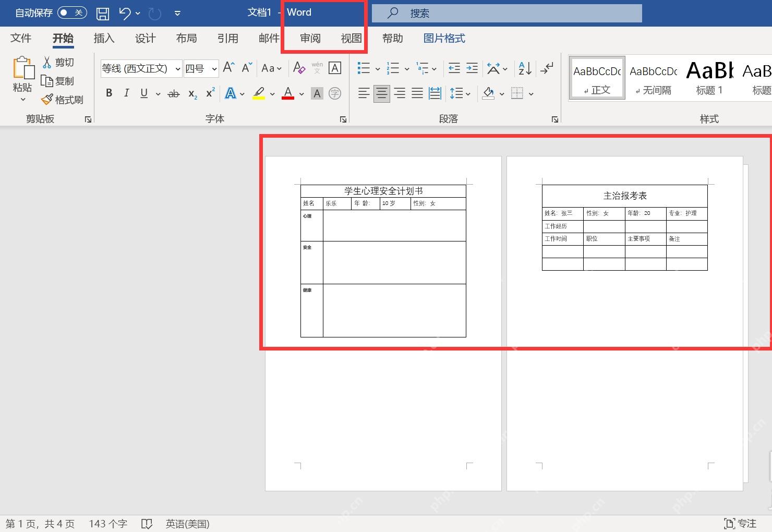Screen dimensions: 772x532
Task: Switch to the Insert tab
Action: point(104,38)
